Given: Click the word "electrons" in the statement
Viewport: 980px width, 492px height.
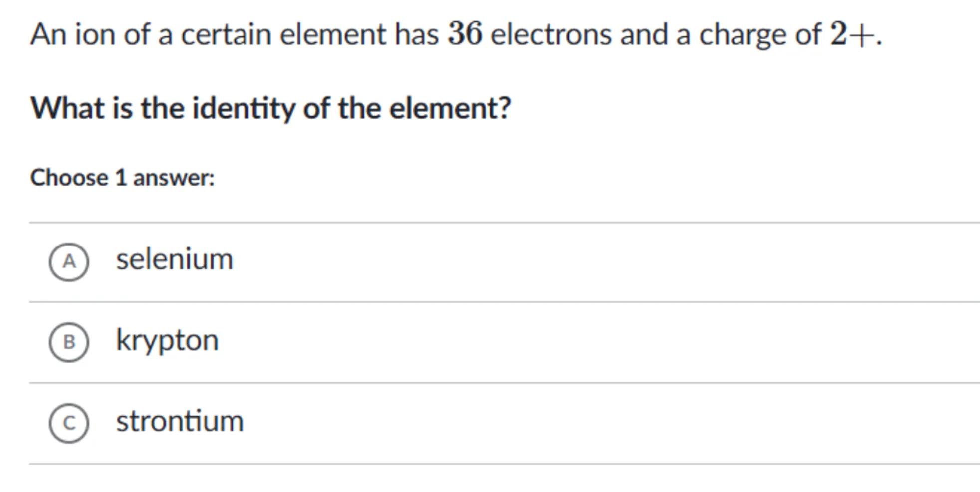Looking at the screenshot, I should click(551, 34).
